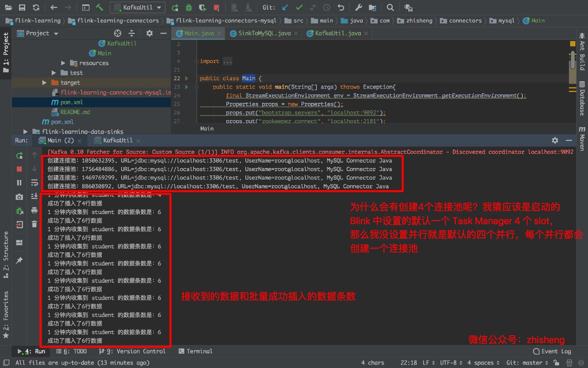
Task: Open Search Everywhere magnifier icon
Action: point(390,7)
